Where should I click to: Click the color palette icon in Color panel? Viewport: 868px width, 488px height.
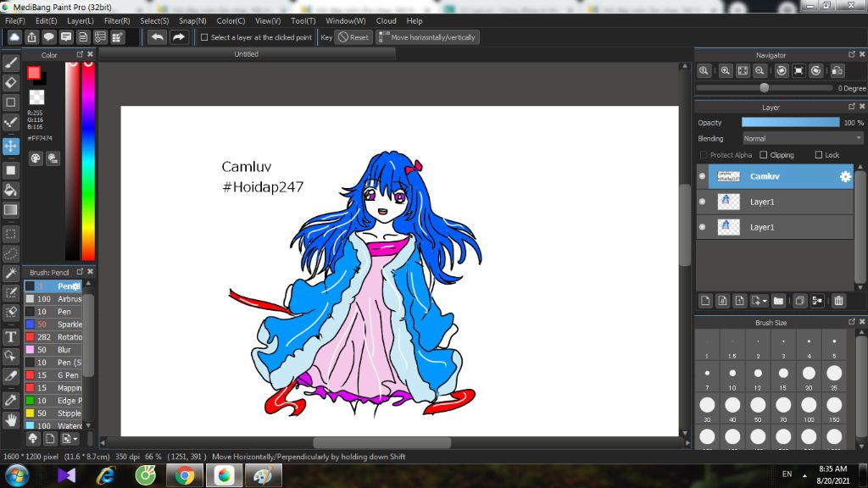(x=36, y=158)
